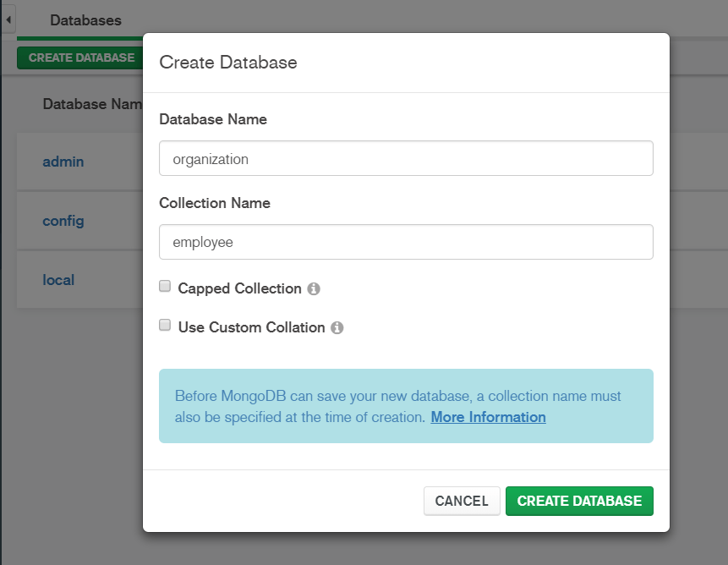Tick the Use Custom Collation checkbox
This screenshot has height=565, width=728.
coord(166,326)
